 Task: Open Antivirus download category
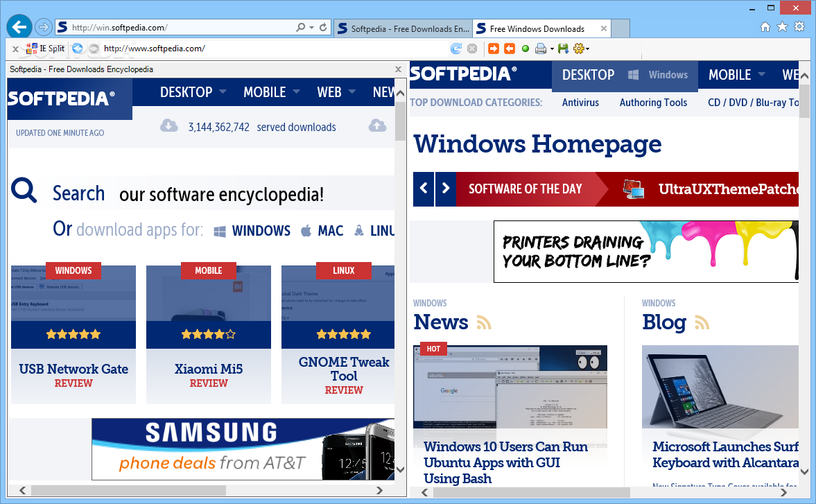click(580, 103)
